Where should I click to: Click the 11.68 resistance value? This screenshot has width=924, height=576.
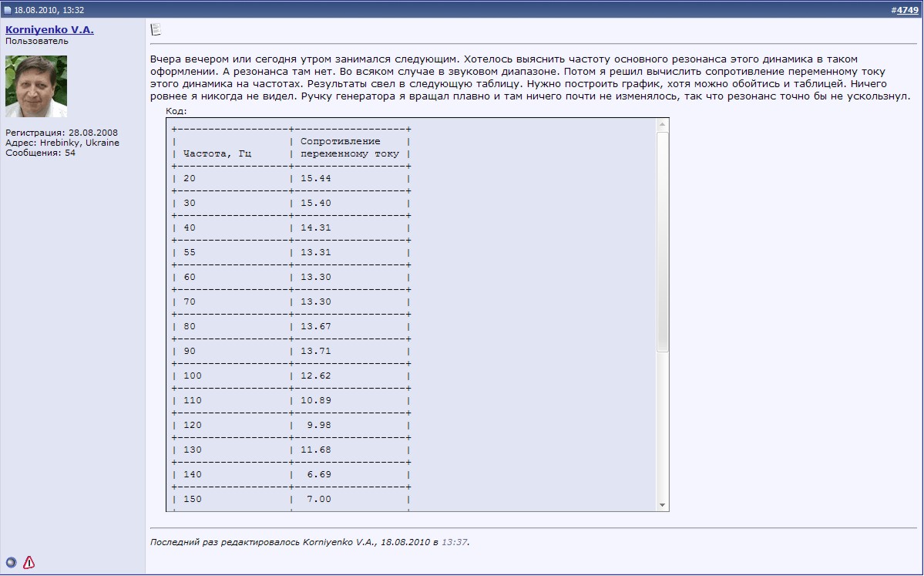click(x=316, y=450)
